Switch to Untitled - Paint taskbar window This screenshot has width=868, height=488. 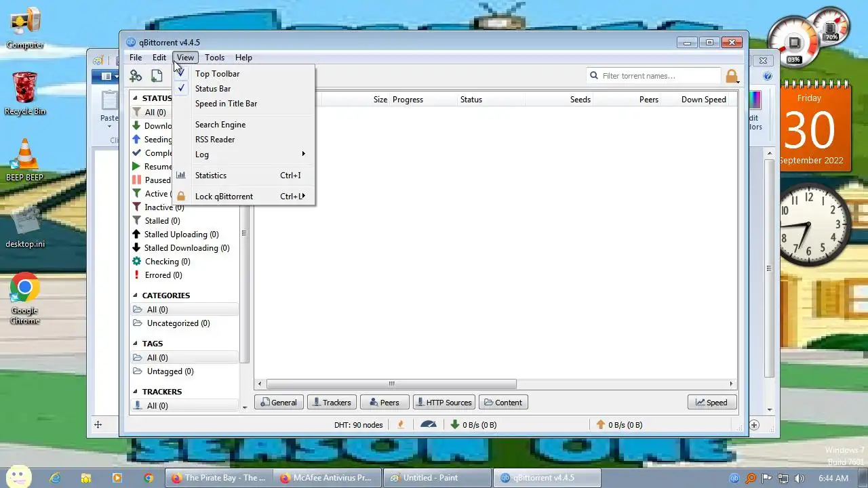(x=437, y=478)
